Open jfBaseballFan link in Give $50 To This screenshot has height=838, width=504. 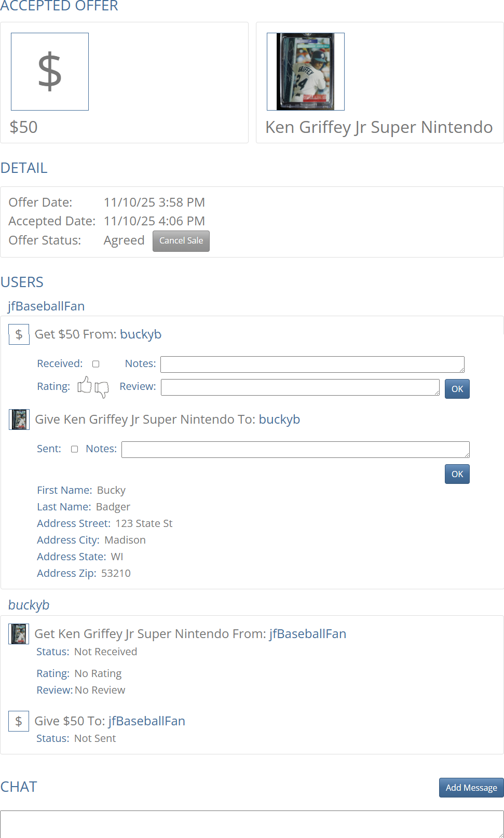147,721
